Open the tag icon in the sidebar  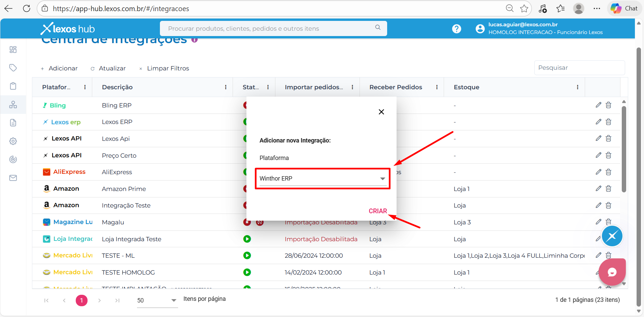point(13,68)
